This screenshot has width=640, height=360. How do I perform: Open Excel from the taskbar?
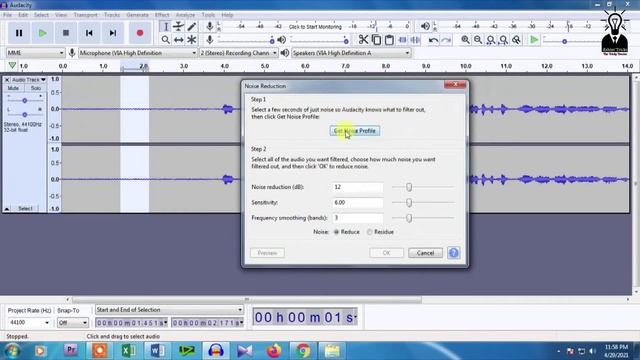(x=129, y=351)
